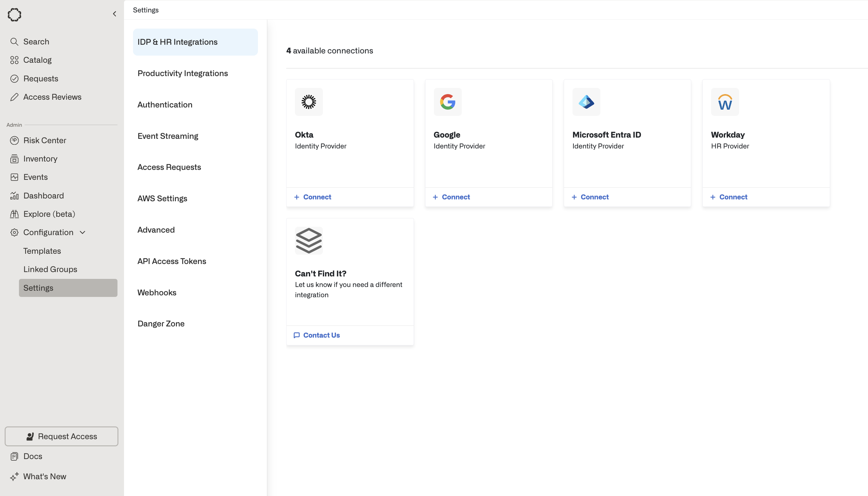Collapse the sidebar with the chevron arrow
The height and width of the screenshot is (496, 868).
click(114, 14)
